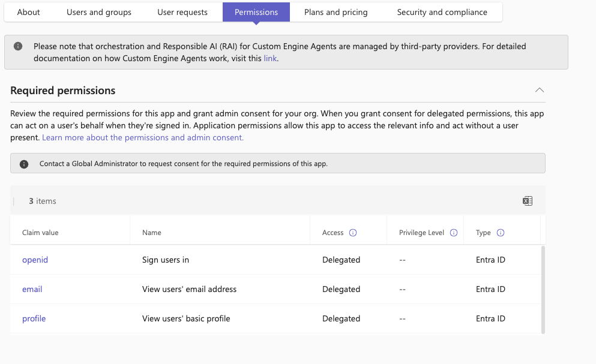Select the Permissions tab
Viewport: 596px width, 364px height.
pyautogui.click(x=256, y=12)
